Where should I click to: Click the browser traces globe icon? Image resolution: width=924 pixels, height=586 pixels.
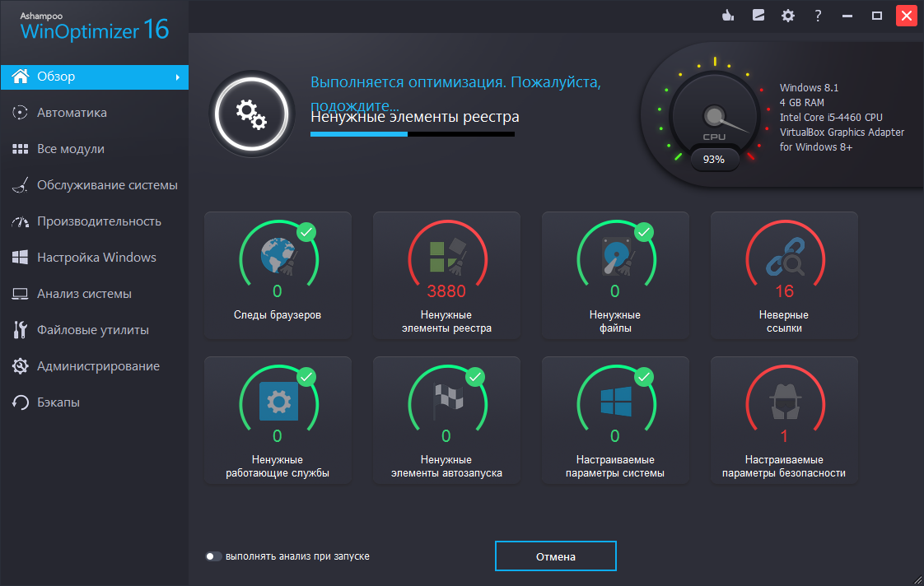point(278,256)
